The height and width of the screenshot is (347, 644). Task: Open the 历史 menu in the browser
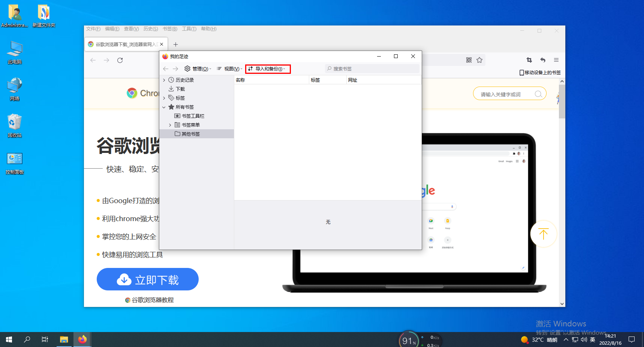[x=151, y=29]
